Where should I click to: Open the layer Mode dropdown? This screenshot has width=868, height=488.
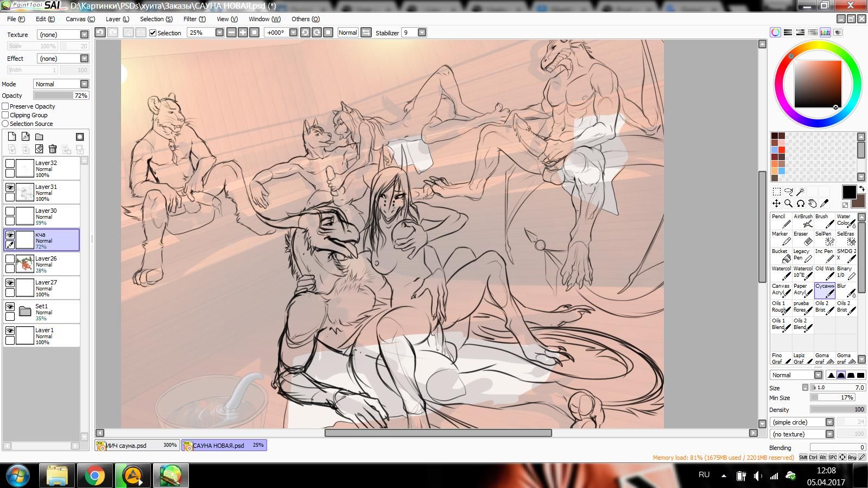pos(84,84)
